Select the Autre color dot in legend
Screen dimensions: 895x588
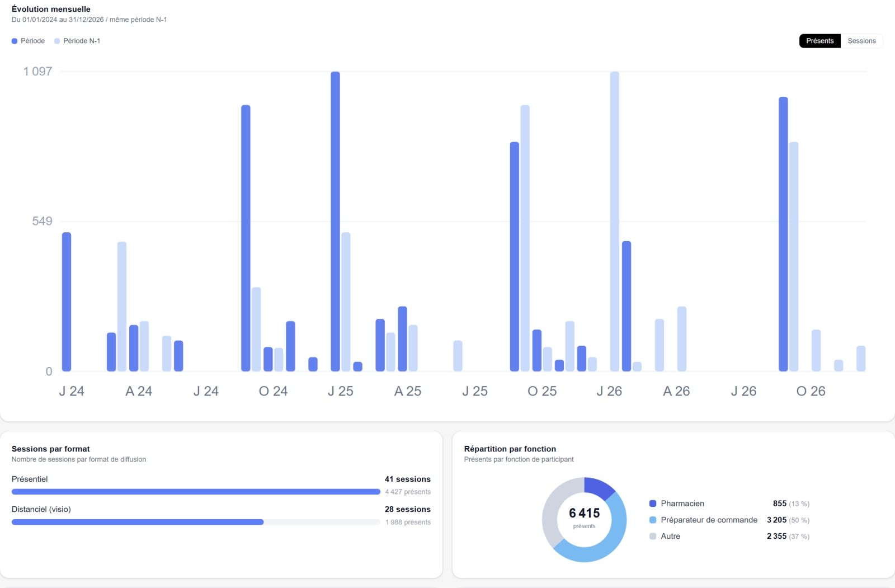(x=652, y=536)
